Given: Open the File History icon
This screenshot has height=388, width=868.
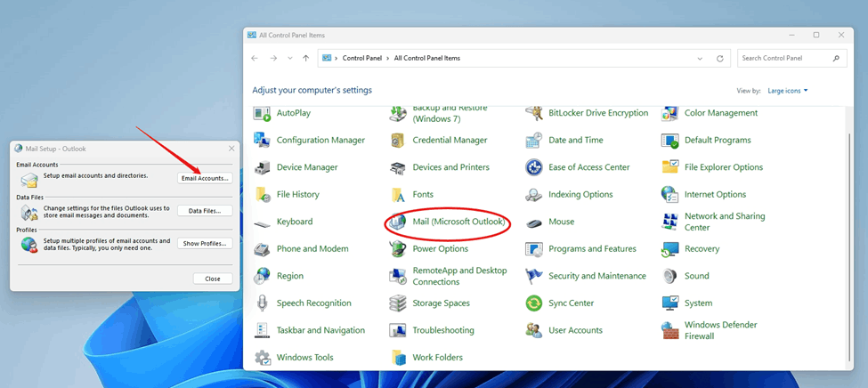Looking at the screenshot, I should tap(262, 194).
